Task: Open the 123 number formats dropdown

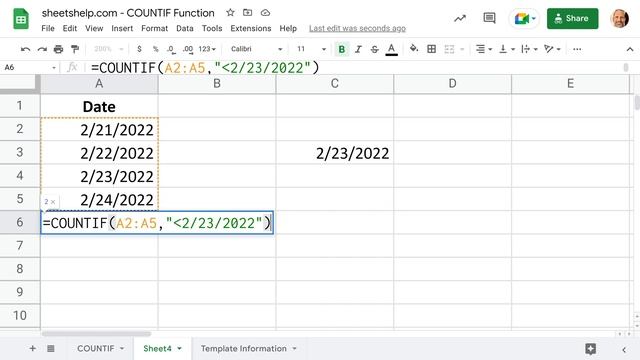Action: click(207, 49)
